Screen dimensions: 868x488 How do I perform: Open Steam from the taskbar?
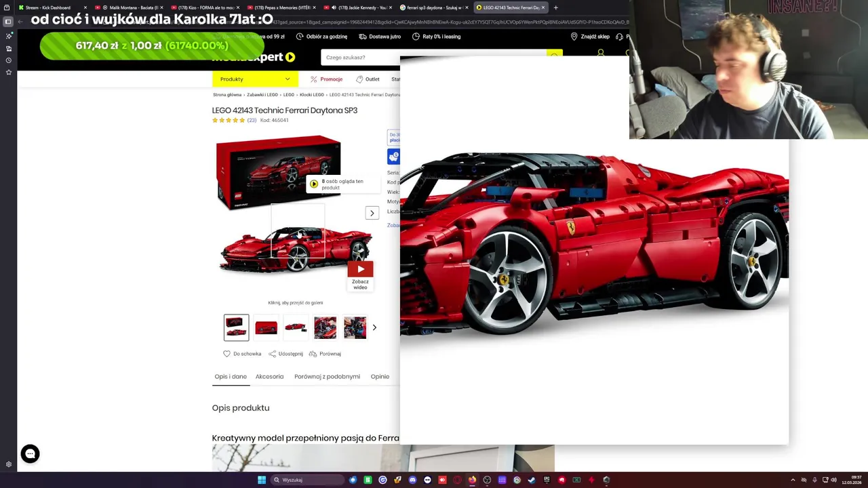point(532,480)
